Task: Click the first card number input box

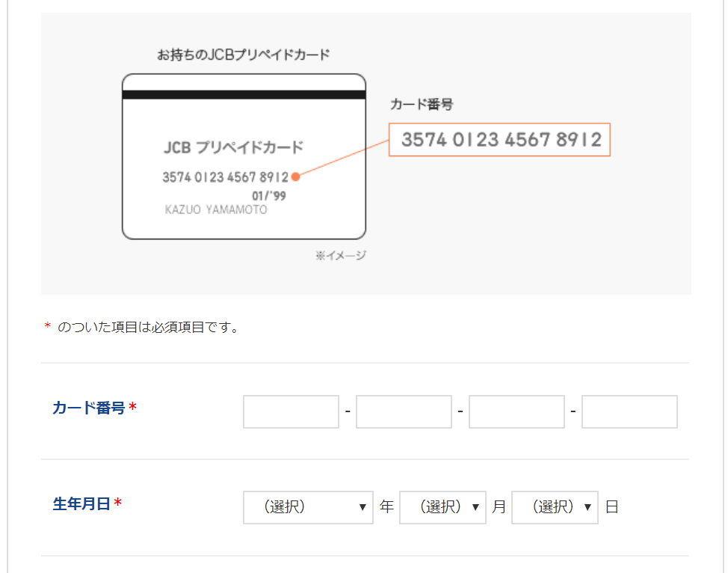Action: tap(291, 412)
